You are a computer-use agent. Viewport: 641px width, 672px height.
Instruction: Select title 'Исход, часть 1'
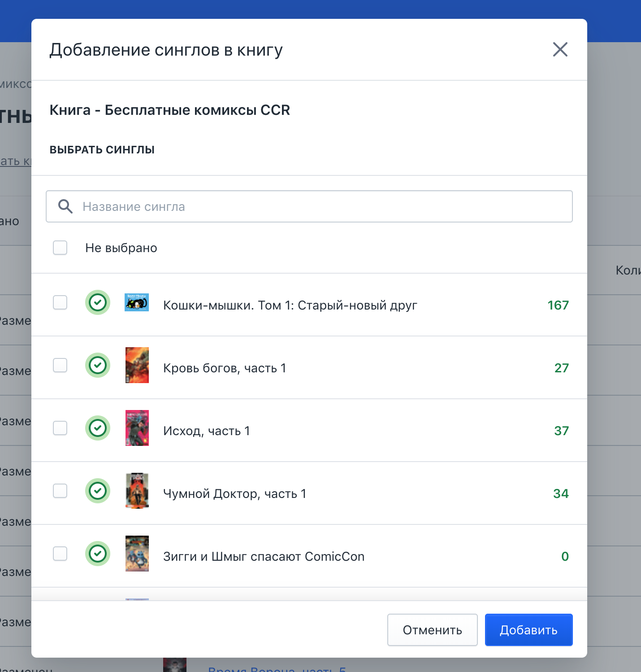point(207,431)
